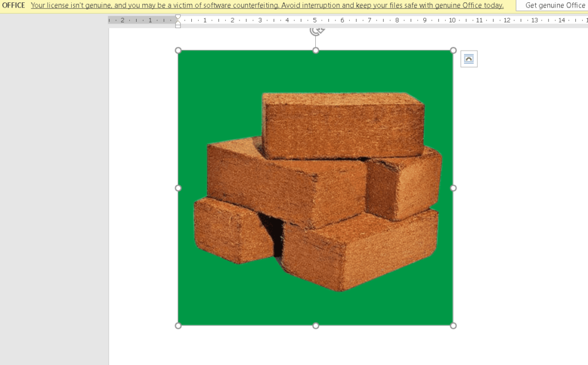
Task: Select the bottom-right corner resize handle
Action: point(453,325)
